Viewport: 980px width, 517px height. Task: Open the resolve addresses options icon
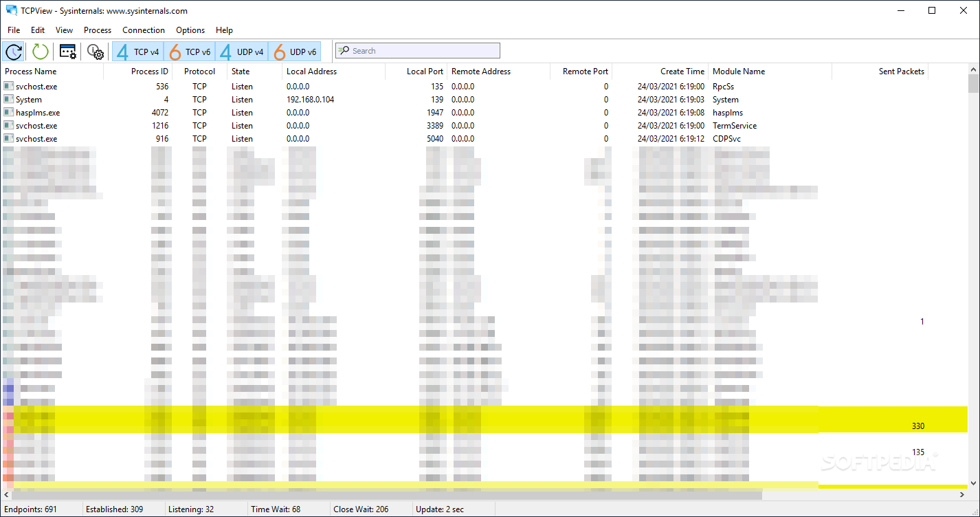point(68,52)
